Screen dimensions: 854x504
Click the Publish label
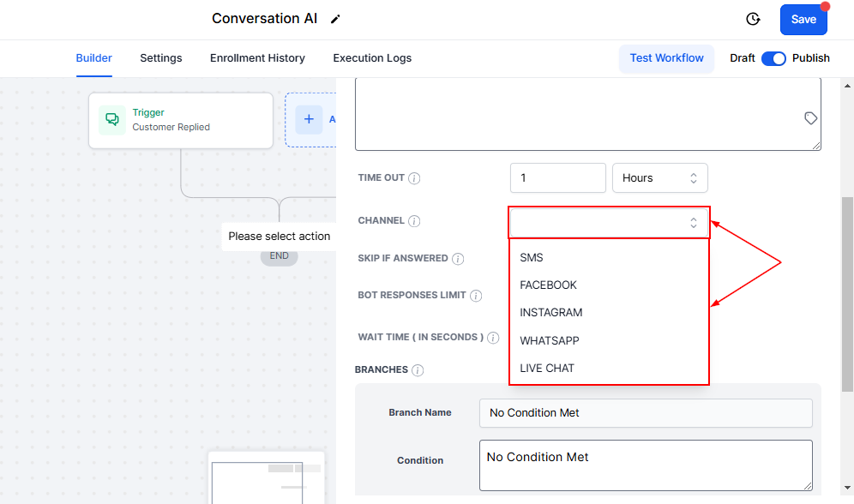click(810, 58)
